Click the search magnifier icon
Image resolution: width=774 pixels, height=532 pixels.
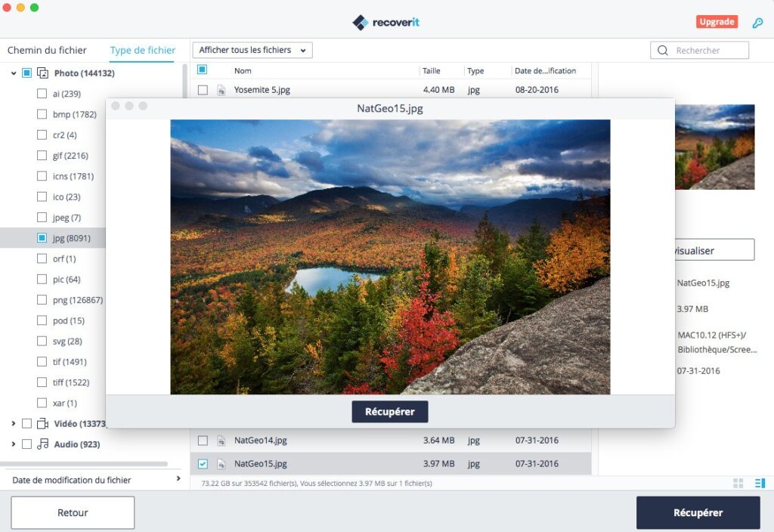pos(662,51)
